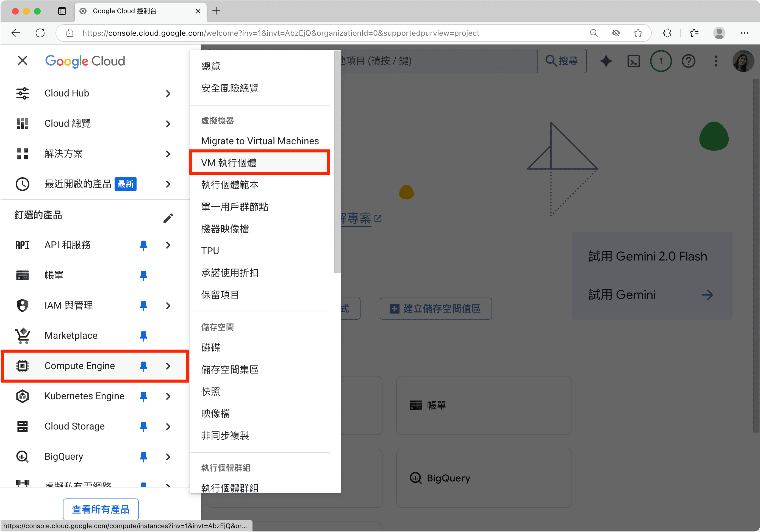Open the BigQuery quick access card

pyautogui.click(x=484, y=478)
